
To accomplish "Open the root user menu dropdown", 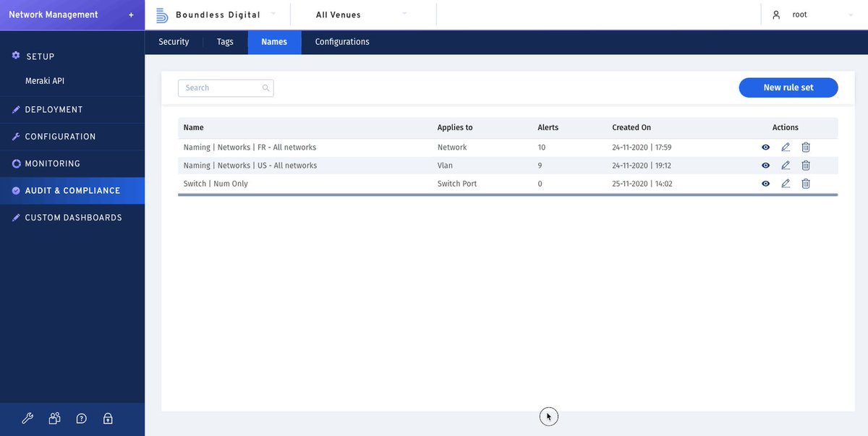I will [x=851, y=14].
